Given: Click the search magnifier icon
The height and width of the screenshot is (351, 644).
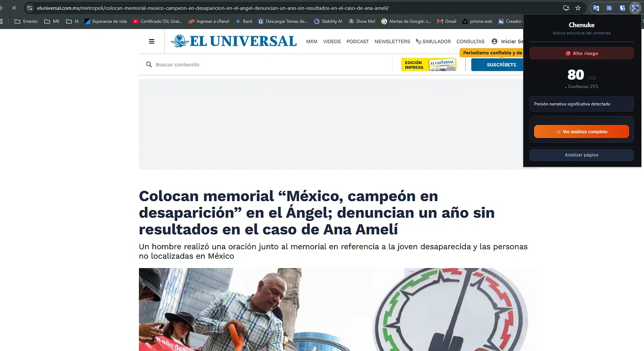Looking at the screenshot, I should click(x=149, y=65).
